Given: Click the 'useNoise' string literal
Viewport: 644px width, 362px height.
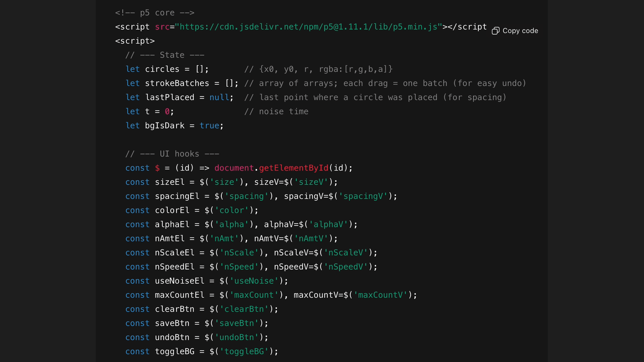Looking at the screenshot, I should [254, 281].
